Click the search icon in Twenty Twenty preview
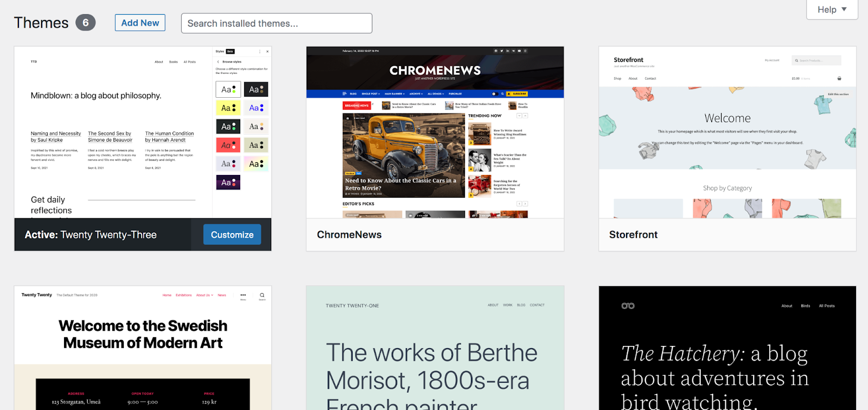 pyautogui.click(x=262, y=296)
